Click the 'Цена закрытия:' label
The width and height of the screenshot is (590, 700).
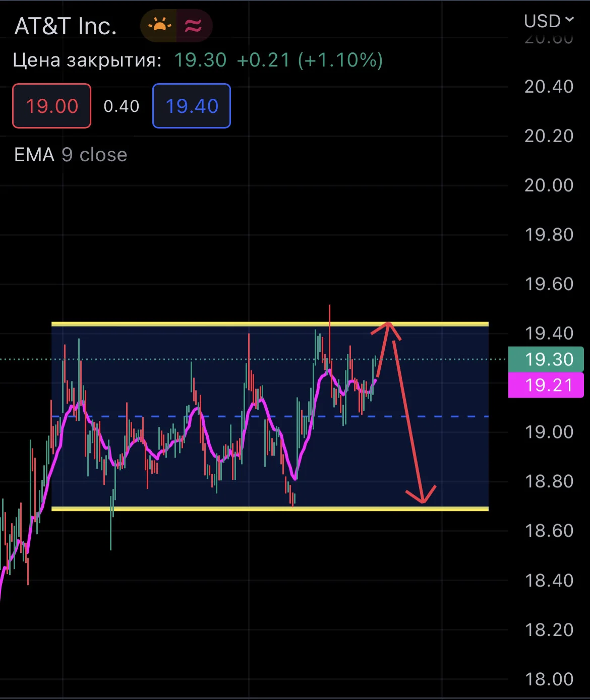click(87, 60)
